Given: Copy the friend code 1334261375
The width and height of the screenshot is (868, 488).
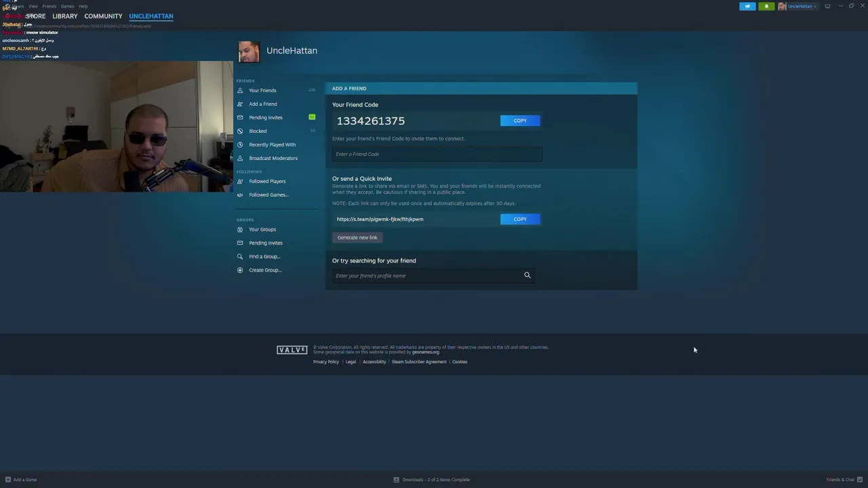Looking at the screenshot, I should click(x=520, y=121).
